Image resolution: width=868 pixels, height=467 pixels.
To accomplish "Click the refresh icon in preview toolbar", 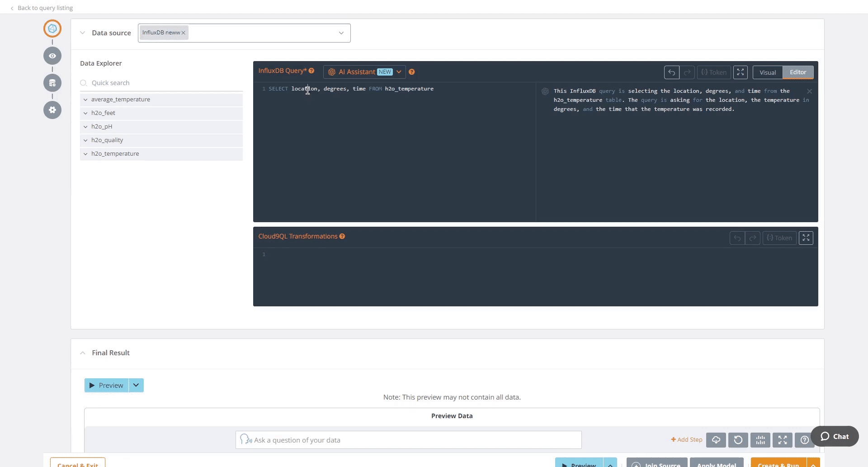I will pos(738,440).
